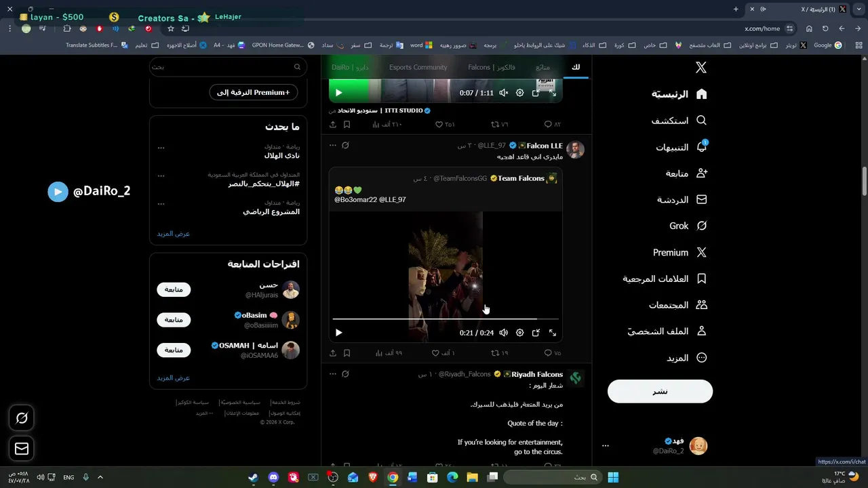Image resolution: width=868 pixels, height=488 pixels.
Task: Select the لك For You tab
Action: point(576,67)
